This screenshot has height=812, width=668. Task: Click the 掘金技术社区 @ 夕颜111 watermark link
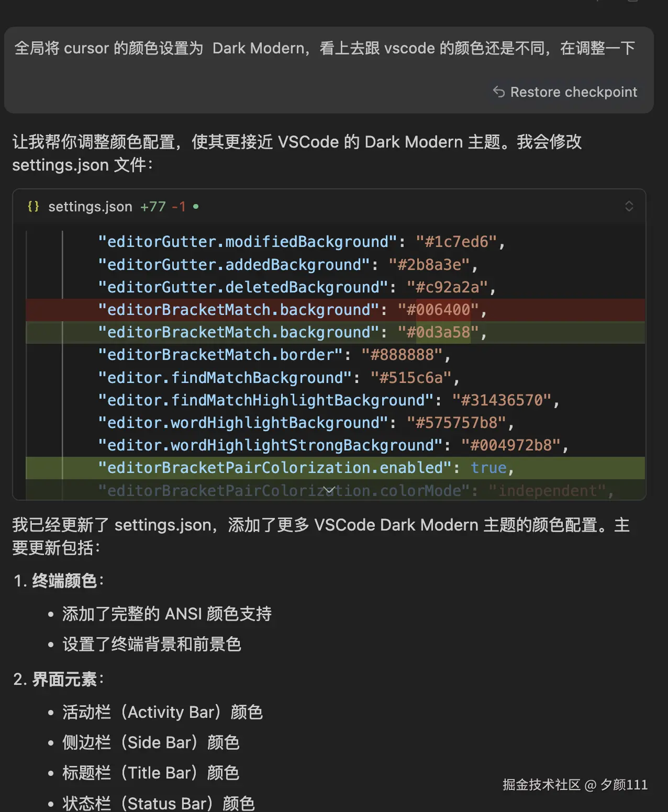(x=575, y=785)
